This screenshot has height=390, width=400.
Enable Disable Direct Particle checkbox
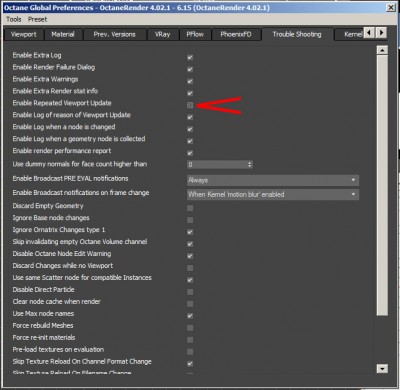pyautogui.click(x=190, y=292)
